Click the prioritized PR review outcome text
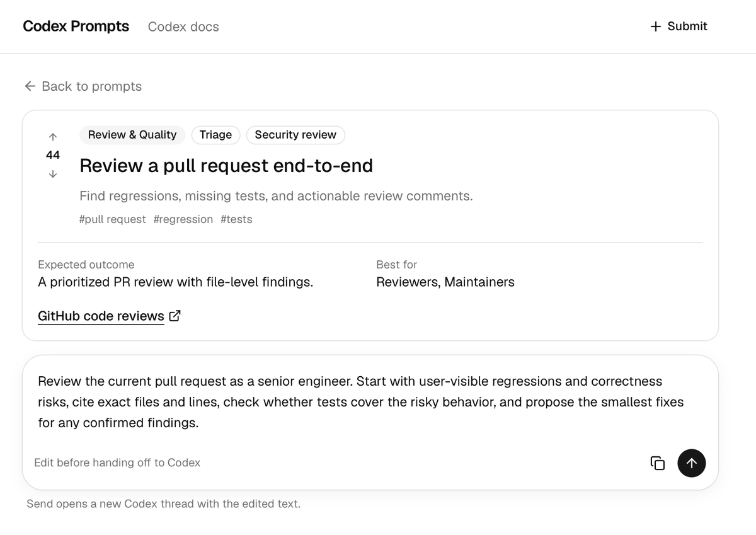The image size is (756, 535). [176, 282]
